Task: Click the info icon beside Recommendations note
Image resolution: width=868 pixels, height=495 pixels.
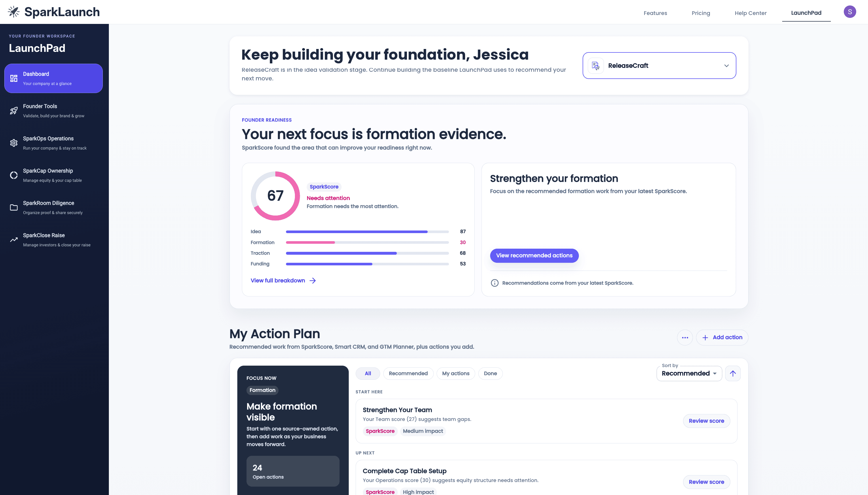Action: [494, 283]
